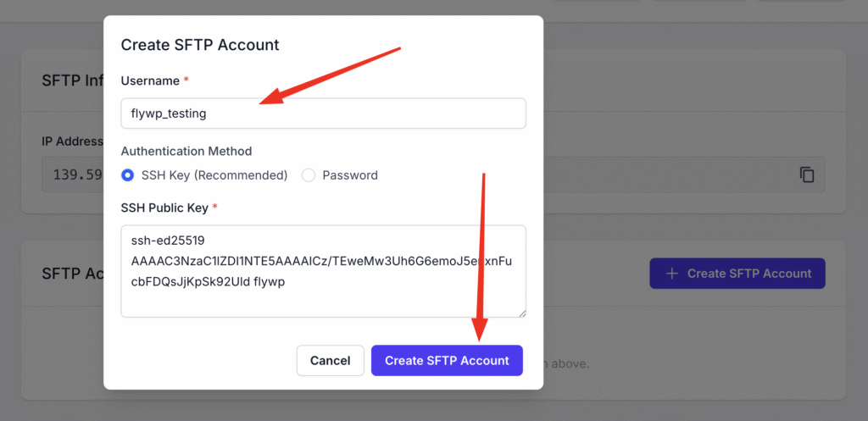Click the dimmed Create SFTP Account label behind dialog
868x421 pixels.
749,274
